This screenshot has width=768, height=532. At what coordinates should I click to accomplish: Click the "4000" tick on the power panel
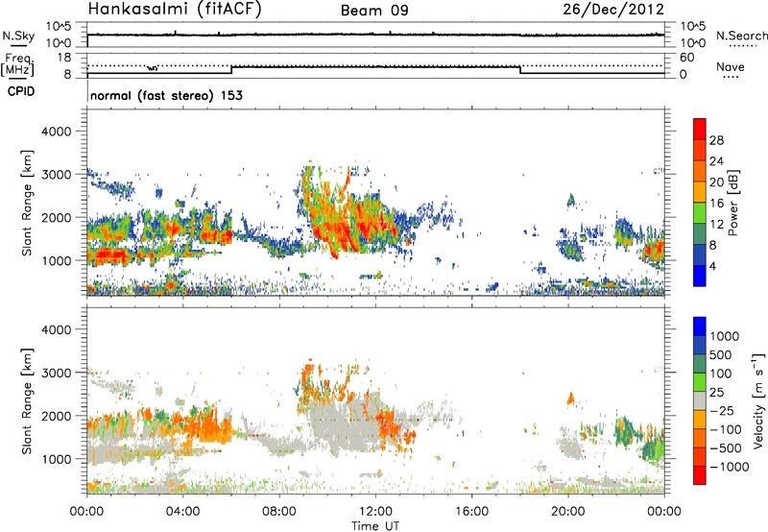pyautogui.click(x=57, y=132)
